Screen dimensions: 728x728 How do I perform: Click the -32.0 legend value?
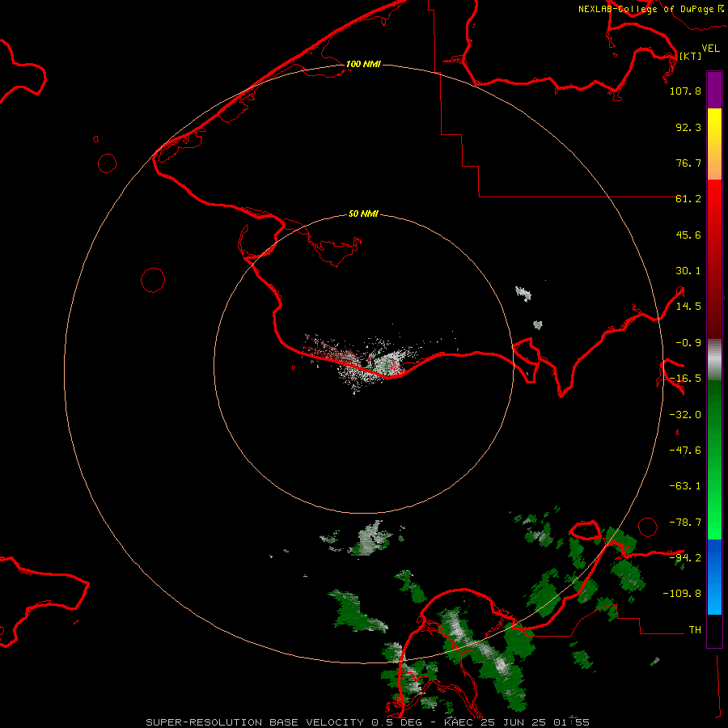click(x=685, y=415)
